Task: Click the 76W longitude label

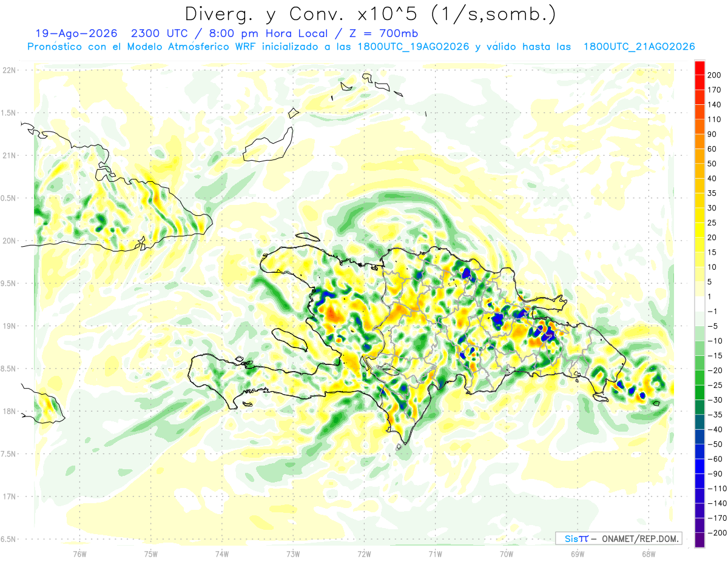Action: [x=79, y=554]
